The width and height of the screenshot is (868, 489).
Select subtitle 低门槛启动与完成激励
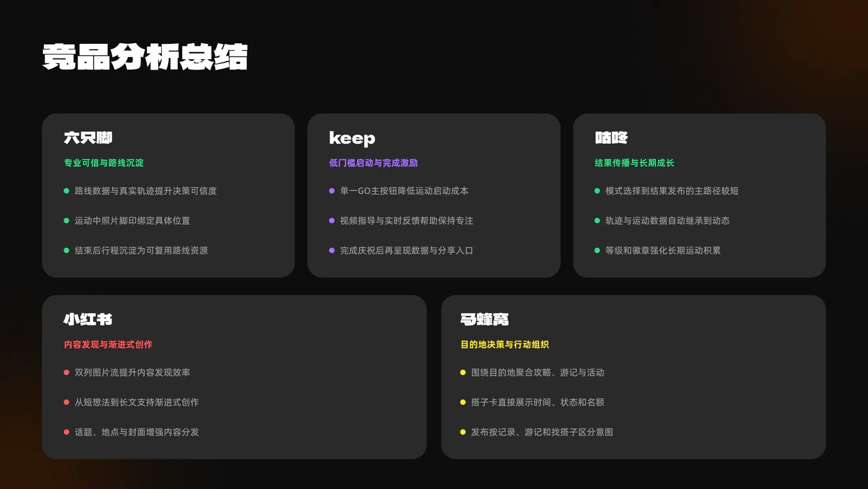373,163
